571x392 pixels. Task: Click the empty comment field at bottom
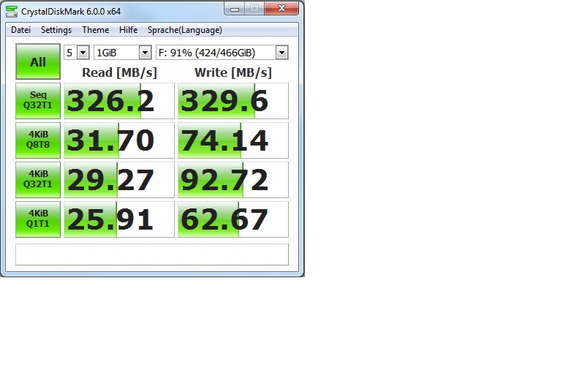pos(152,255)
